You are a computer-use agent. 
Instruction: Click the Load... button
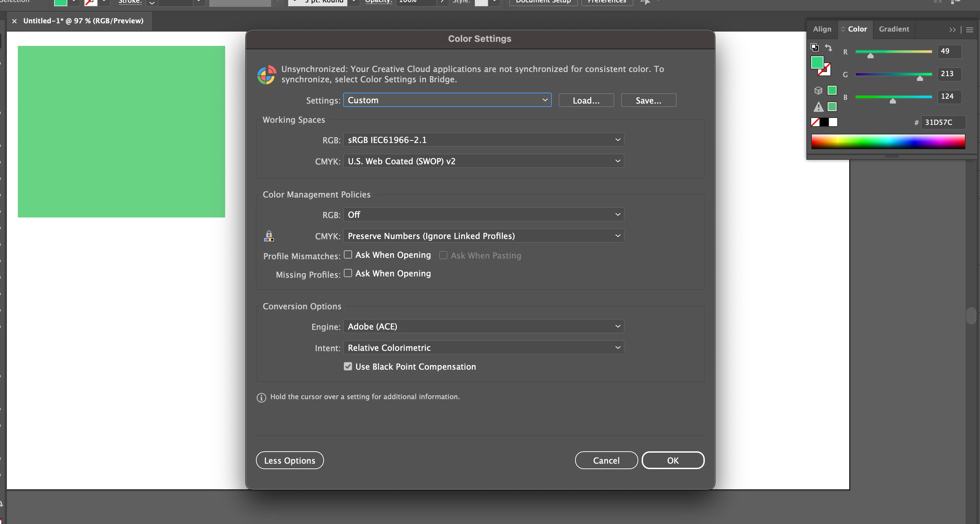pos(586,100)
